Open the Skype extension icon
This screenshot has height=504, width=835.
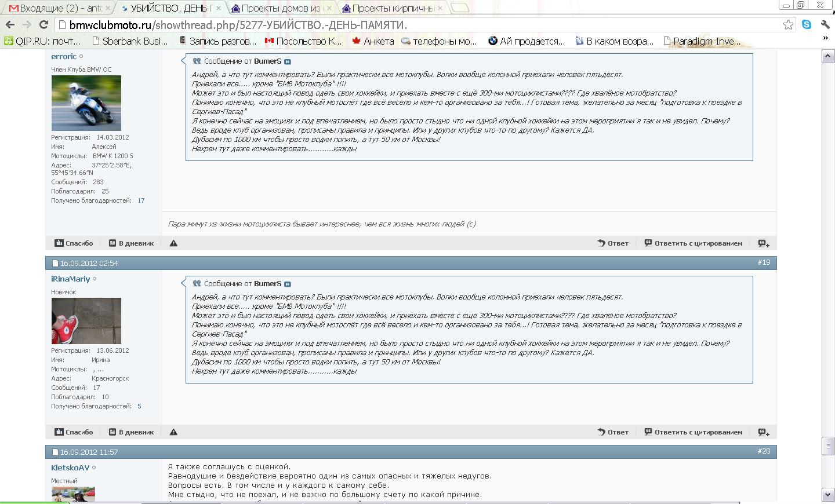(807, 24)
